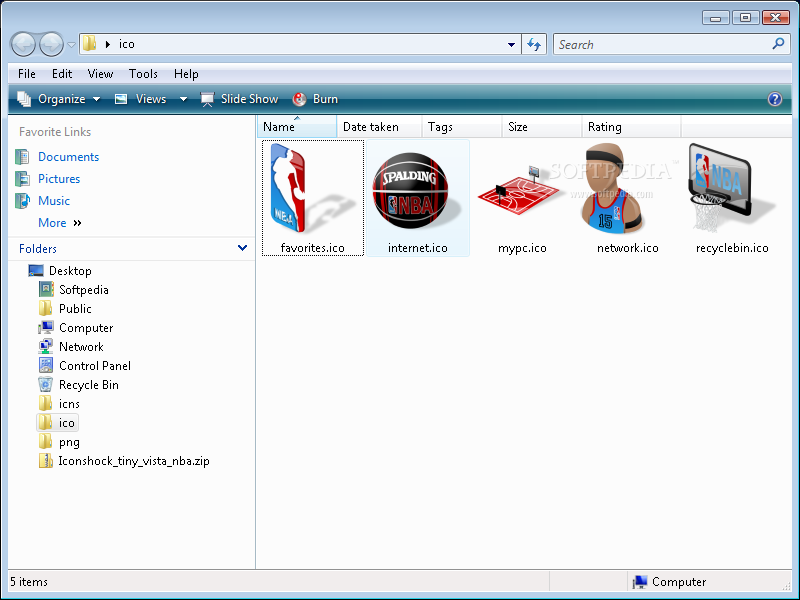The height and width of the screenshot is (600, 800).
Task: Select Softpedia in the folder tree
Action: click(84, 290)
